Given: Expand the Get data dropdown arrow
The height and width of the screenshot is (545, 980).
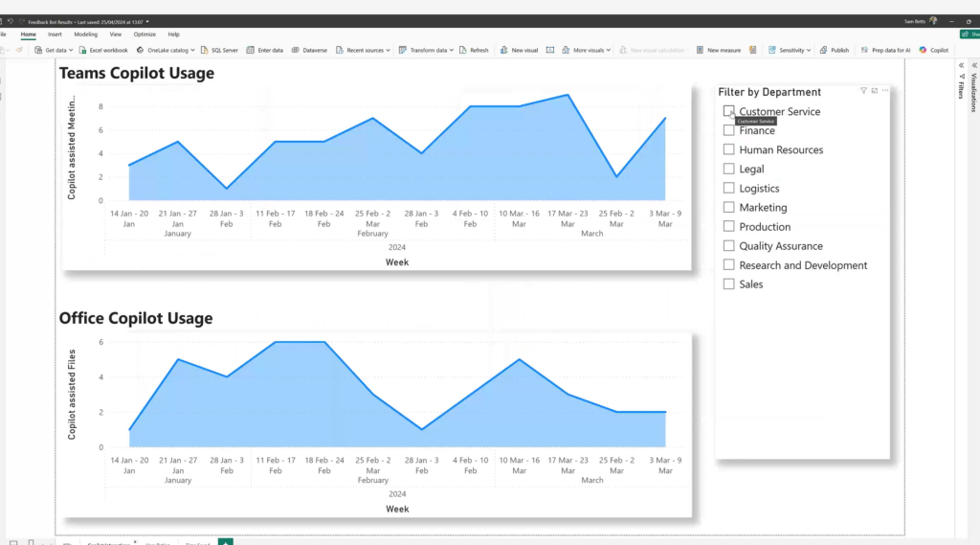Looking at the screenshot, I should coord(71,50).
